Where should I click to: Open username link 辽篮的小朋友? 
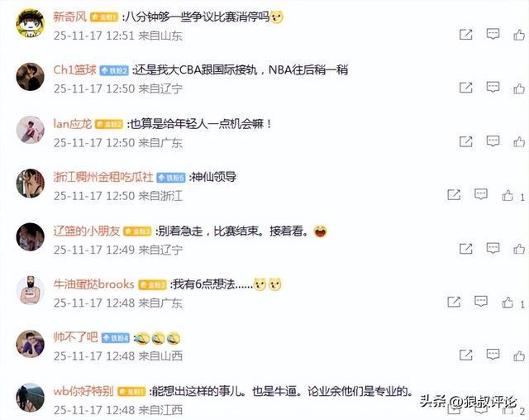point(87,231)
